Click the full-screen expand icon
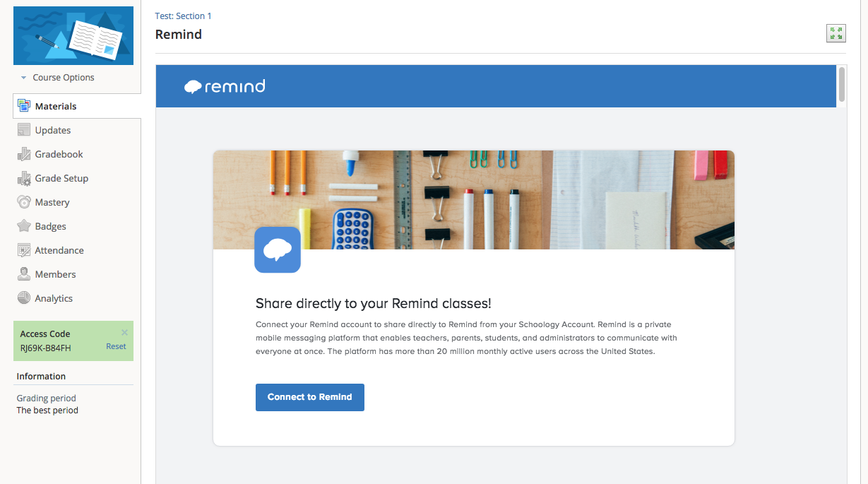 pyautogui.click(x=836, y=33)
